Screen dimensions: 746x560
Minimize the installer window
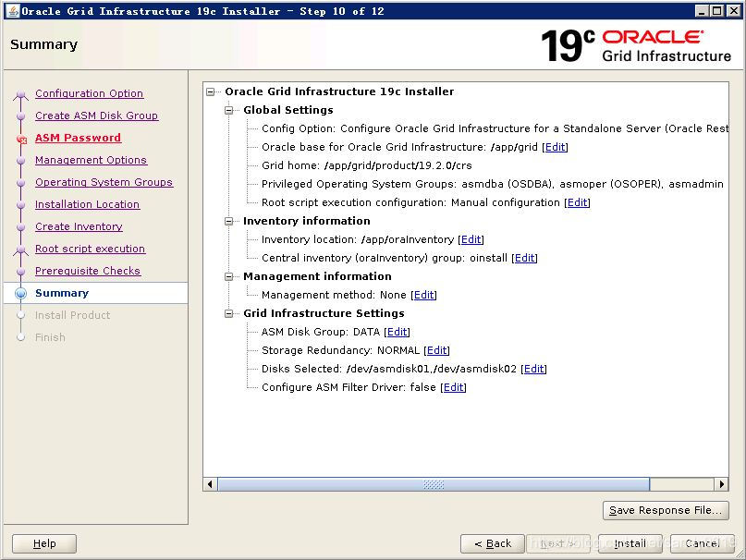point(701,11)
